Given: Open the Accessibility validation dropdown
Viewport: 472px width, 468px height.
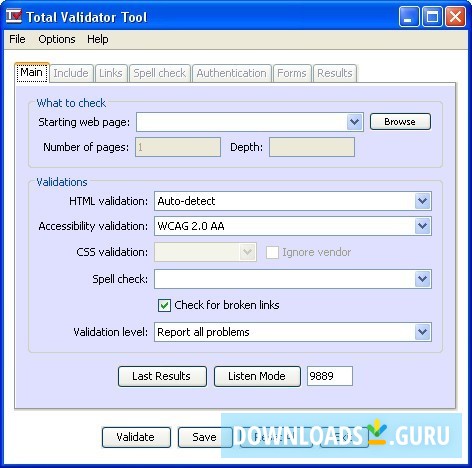Looking at the screenshot, I should (293, 226).
